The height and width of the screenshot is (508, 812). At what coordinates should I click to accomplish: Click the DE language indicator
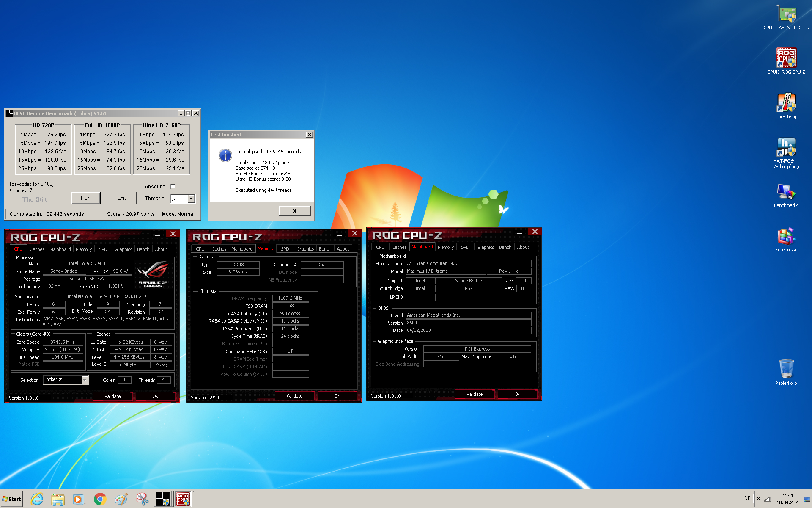pyautogui.click(x=747, y=498)
